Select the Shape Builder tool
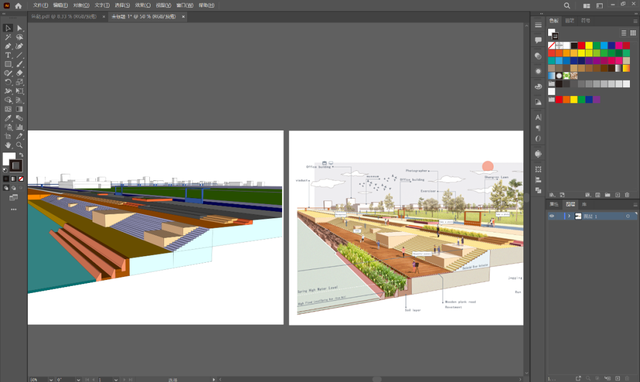Screen dimensions: 640x382 (8, 100)
